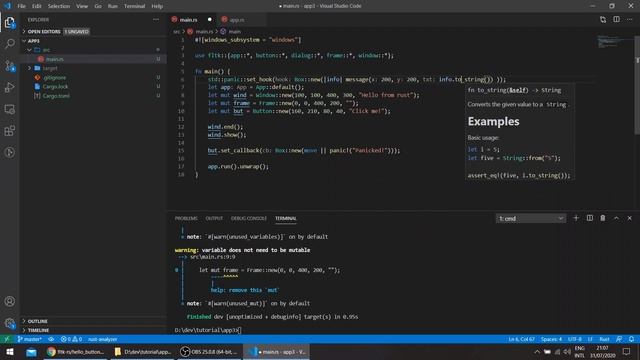The image size is (640, 360).
Task: Switch to the app.rs editor tab
Action: pos(240,20)
